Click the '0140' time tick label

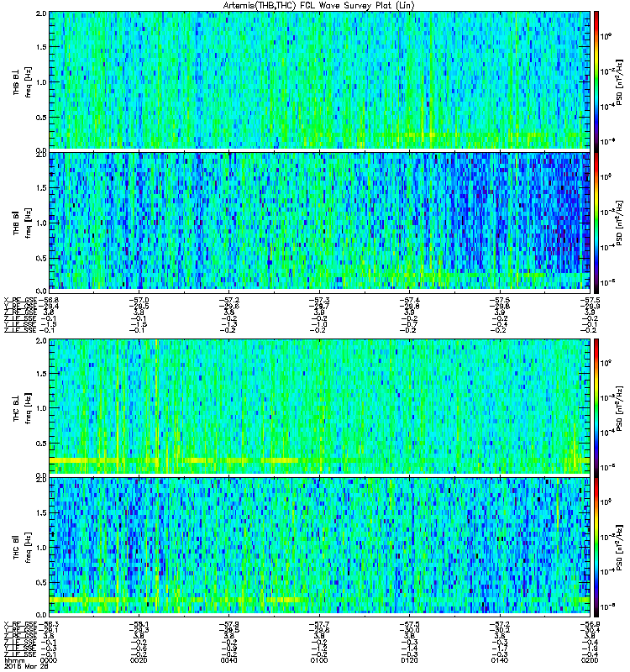tap(500, 660)
